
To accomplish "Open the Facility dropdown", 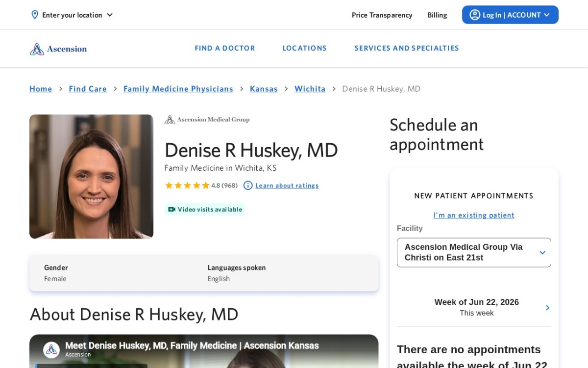I will 474,253.
